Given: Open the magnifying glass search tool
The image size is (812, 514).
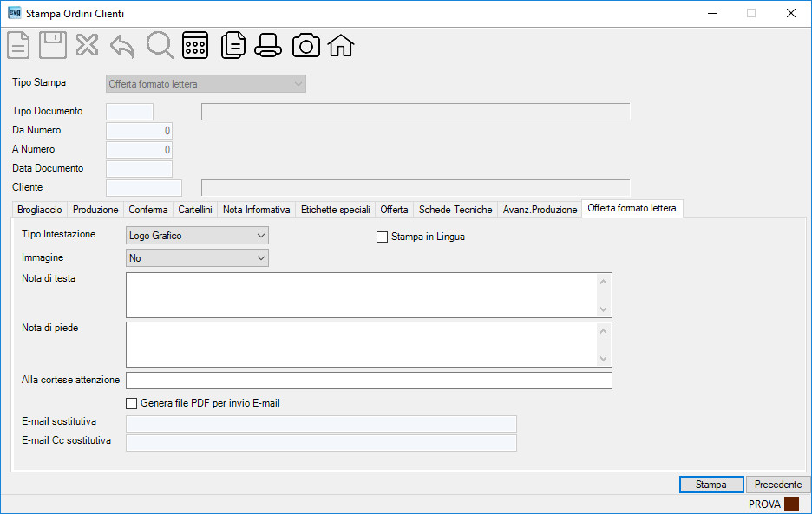Looking at the screenshot, I should click(x=160, y=45).
